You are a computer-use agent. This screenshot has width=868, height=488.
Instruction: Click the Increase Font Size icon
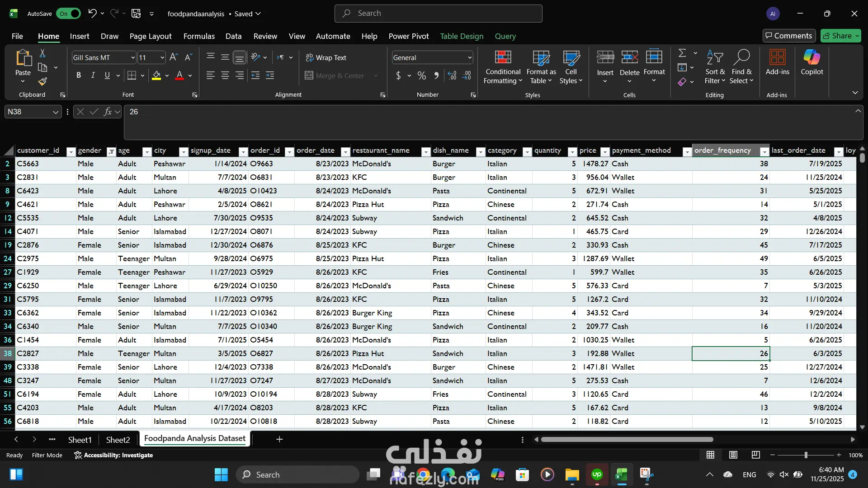point(174,57)
